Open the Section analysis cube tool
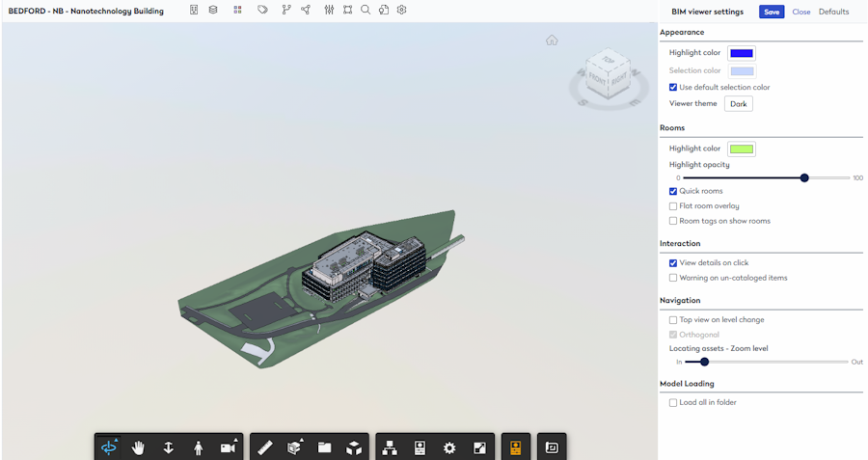 click(294, 447)
